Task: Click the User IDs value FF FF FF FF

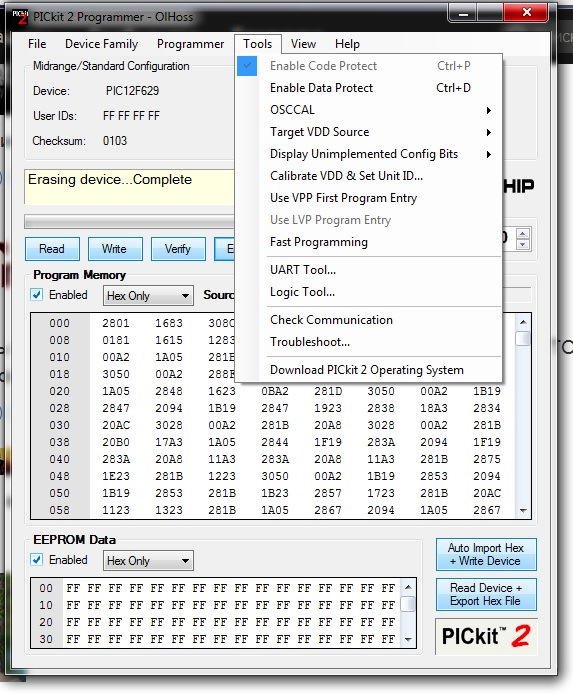Action: point(131,116)
